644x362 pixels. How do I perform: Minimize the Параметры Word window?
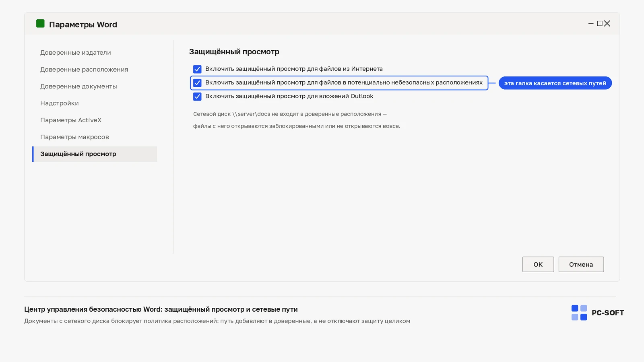(591, 24)
